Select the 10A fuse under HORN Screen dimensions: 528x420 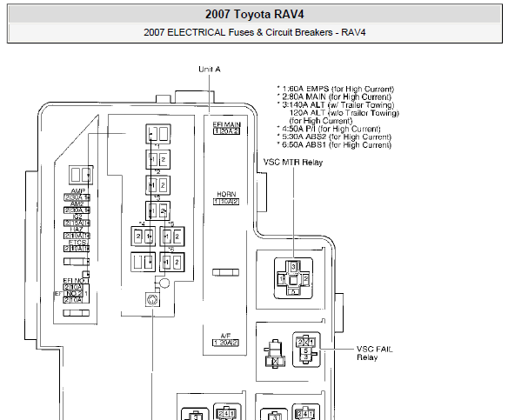[x=226, y=202]
